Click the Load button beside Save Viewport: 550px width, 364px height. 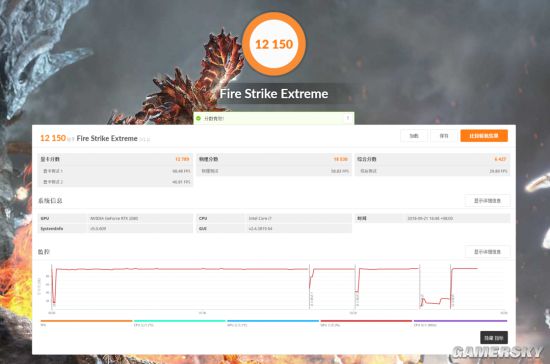tap(414, 136)
